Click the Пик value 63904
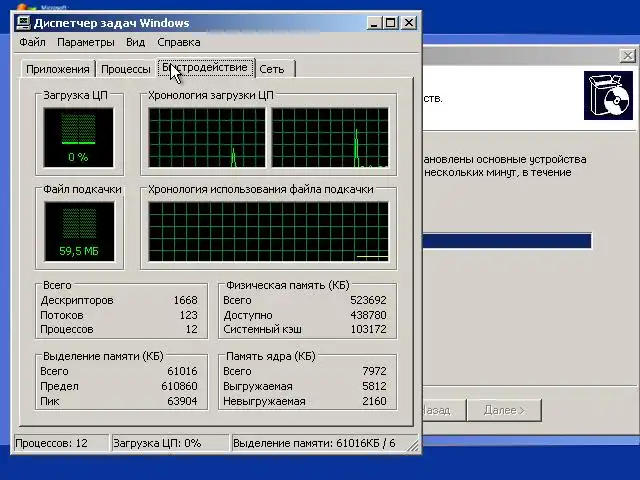This screenshot has height=480, width=640. pos(182,401)
